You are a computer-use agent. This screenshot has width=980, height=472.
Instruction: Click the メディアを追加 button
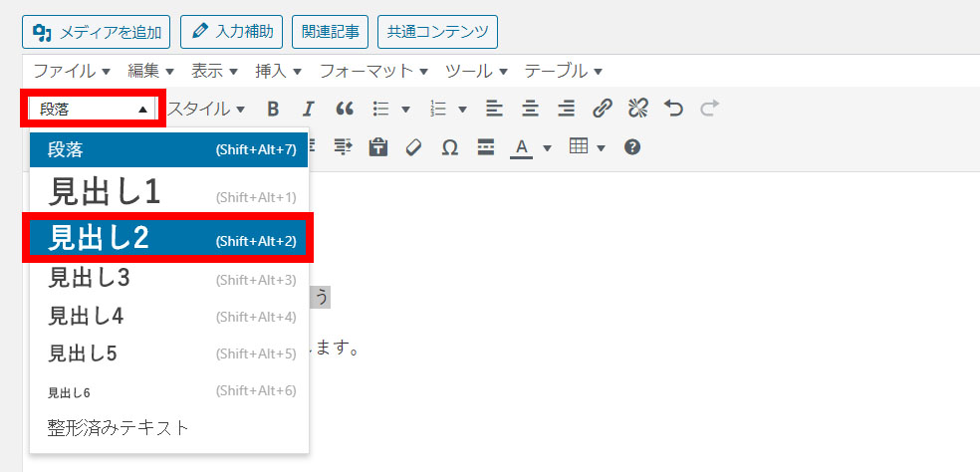point(97,32)
